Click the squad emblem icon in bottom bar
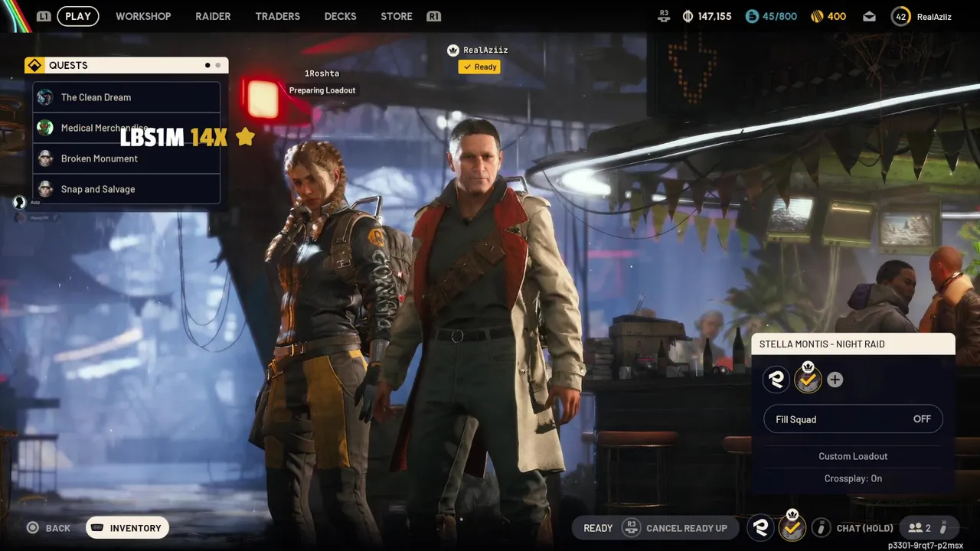Screen dimensions: 980x551 coord(761,528)
